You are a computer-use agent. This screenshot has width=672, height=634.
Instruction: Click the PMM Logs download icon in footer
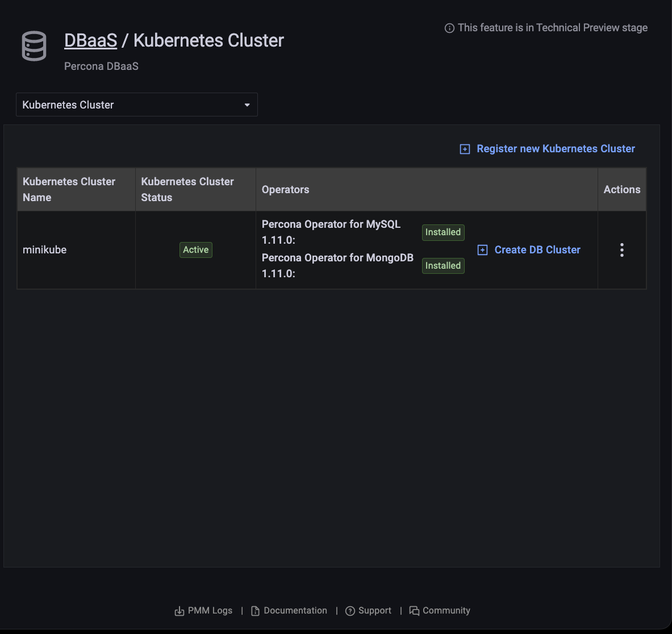point(179,611)
